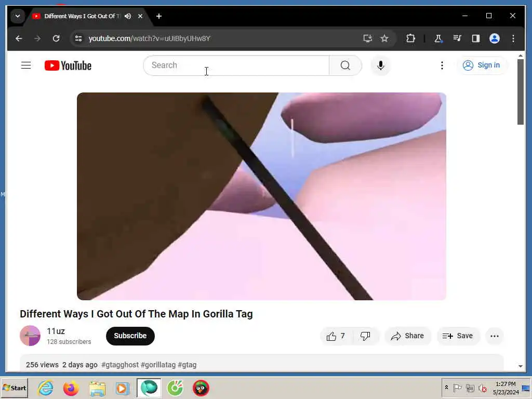Go to the YouTube home logo
Viewport: 532px width, 399px height.
(x=68, y=65)
